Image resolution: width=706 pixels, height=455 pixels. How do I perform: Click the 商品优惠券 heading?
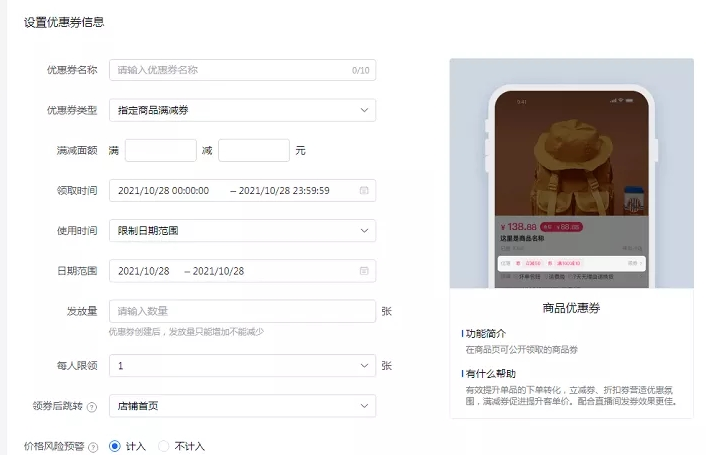571,308
